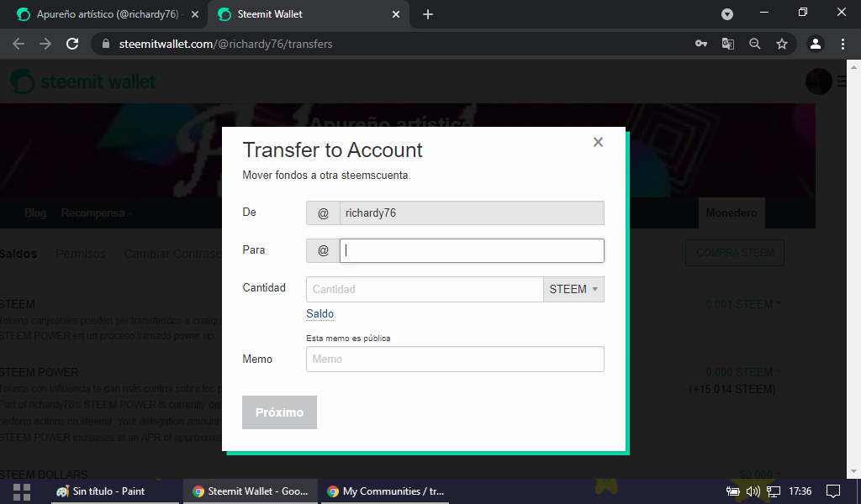Open the tab search dropdown arrow
Image resolution: width=861 pixels, height=504 pixels.
727,14
